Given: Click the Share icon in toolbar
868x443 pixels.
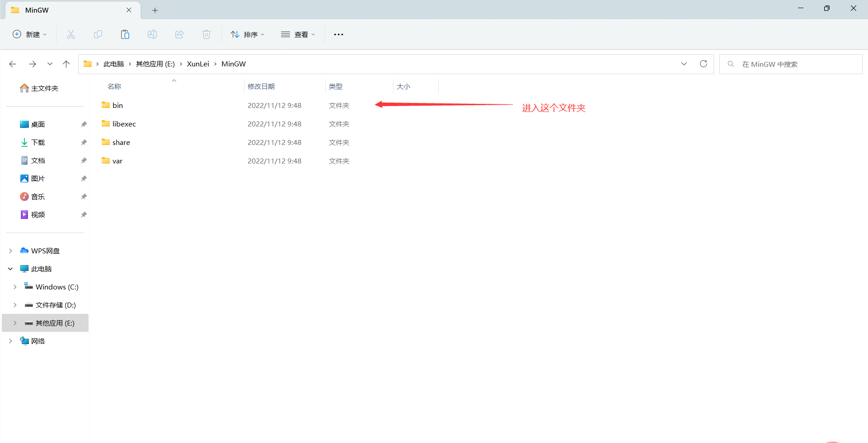Looking at the screenshot, I should 179,34.
